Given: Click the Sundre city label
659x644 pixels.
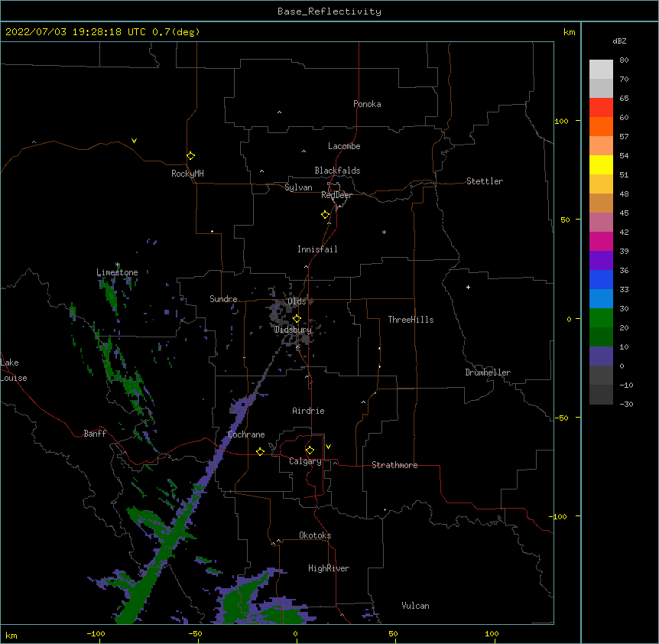Looking at the screenshot, I should 223,299.
